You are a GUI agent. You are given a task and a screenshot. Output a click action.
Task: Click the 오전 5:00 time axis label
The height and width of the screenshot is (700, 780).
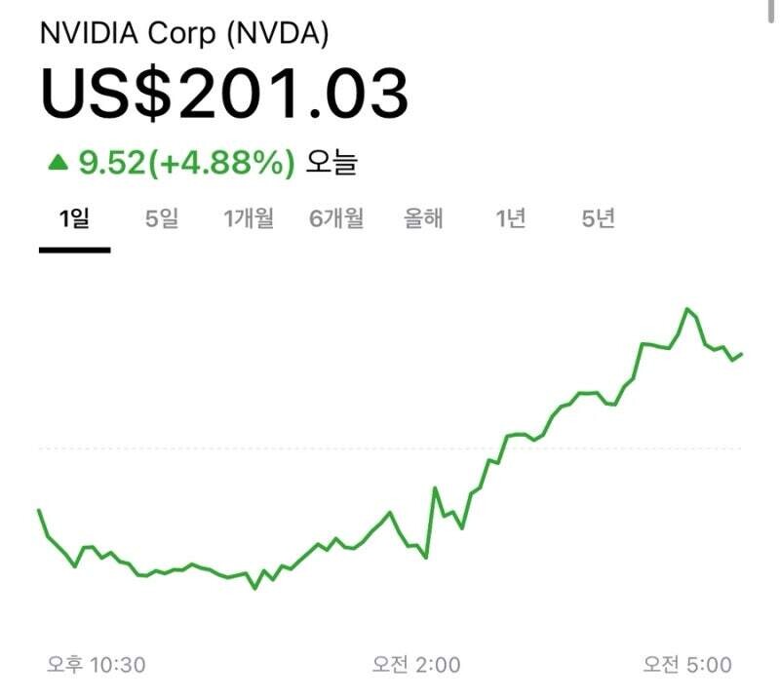pyautogui.click(x=686, y=665)
